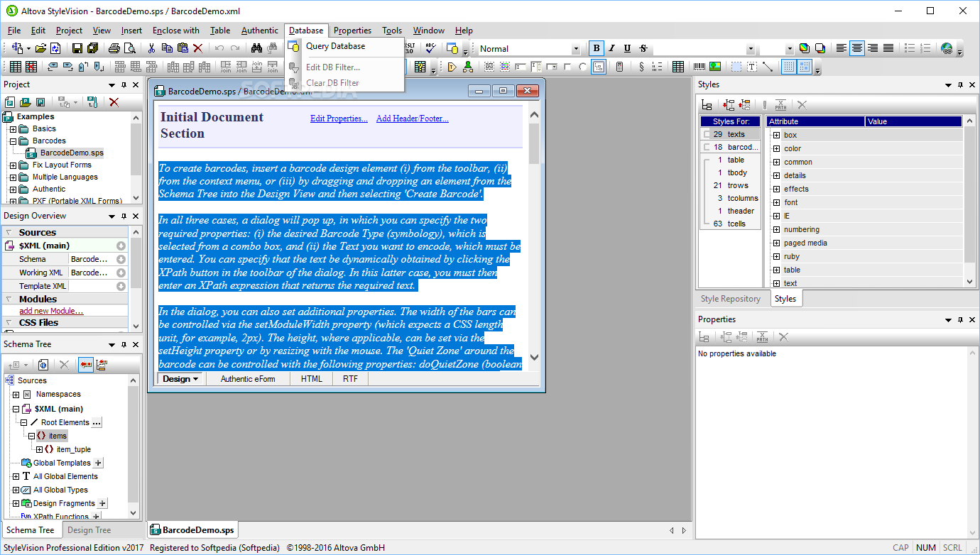Insert line tool icon

(x=768, y=67)
